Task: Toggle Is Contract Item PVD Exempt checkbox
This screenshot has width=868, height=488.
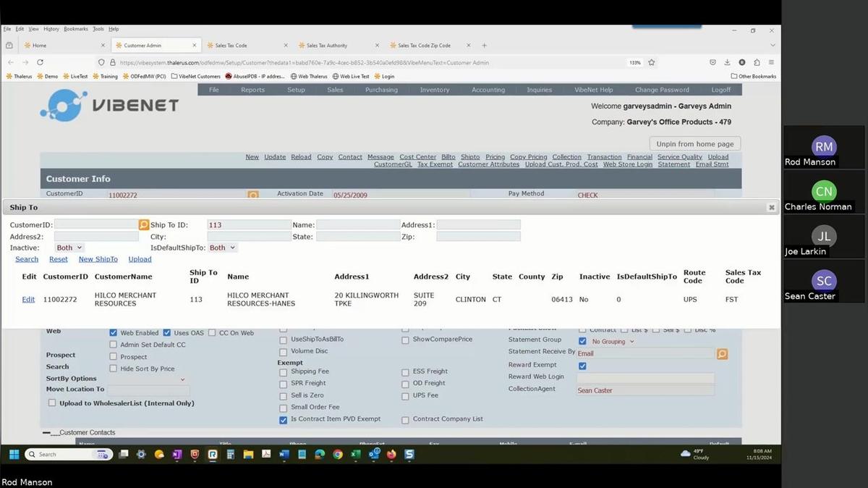Action: (x=284, y=420)
